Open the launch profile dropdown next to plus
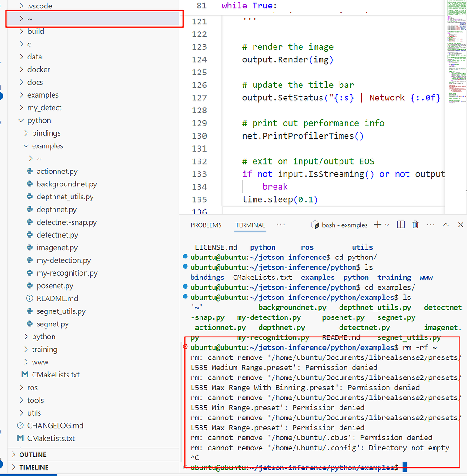This screenshot has width=467, height=476. pos(387,225)
